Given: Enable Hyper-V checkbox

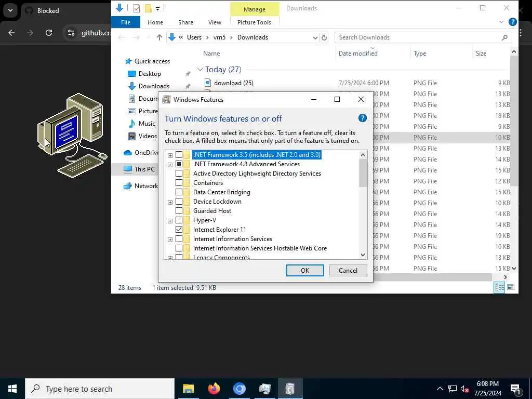Looking at the screenshot, I should click(x=179, y=220).
